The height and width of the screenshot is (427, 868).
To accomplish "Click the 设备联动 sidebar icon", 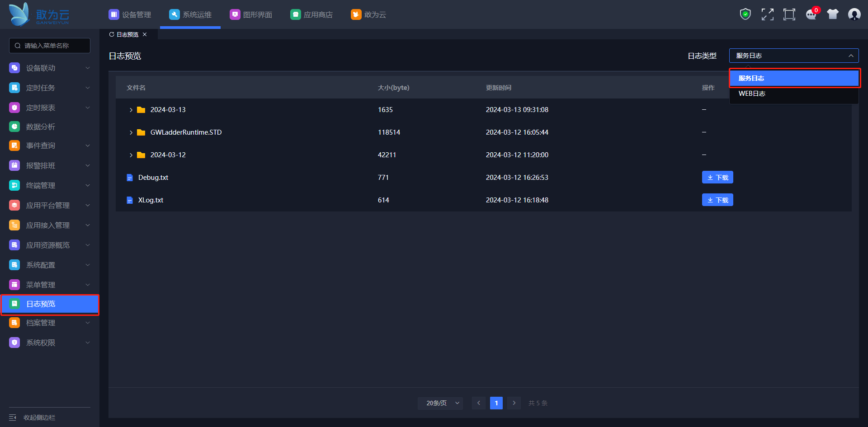I will [14, 68].
